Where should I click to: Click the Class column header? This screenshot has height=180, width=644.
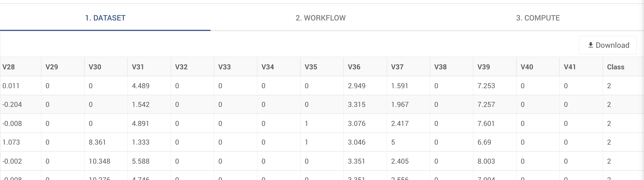click(616, 67)
